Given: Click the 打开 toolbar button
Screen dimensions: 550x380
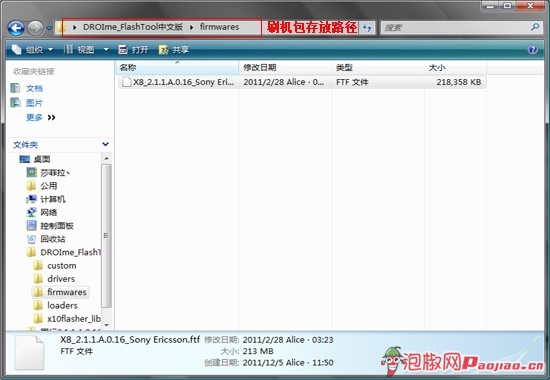Looking at the screenshot, I should [133, 50].
